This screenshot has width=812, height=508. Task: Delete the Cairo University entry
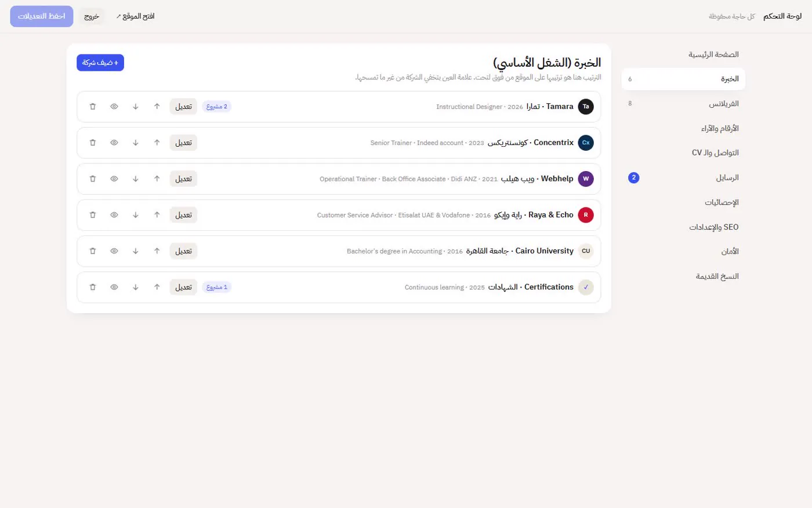pos(93,251)
